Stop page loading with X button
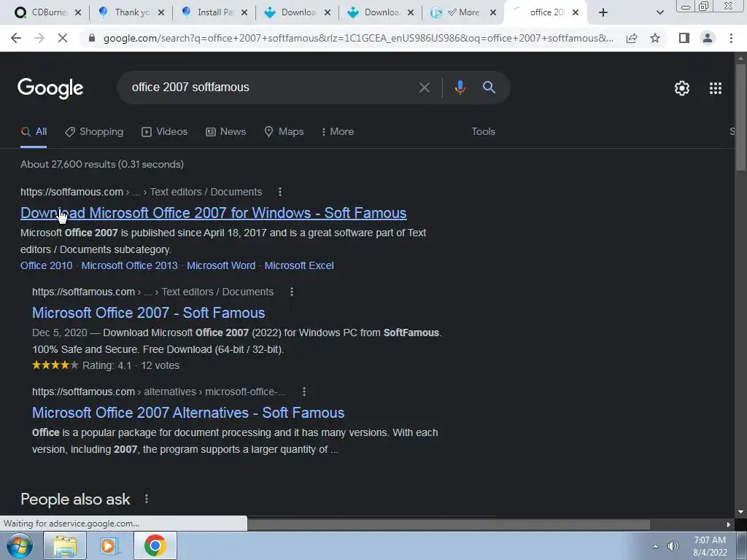747x560 pixels. (63, 38)
